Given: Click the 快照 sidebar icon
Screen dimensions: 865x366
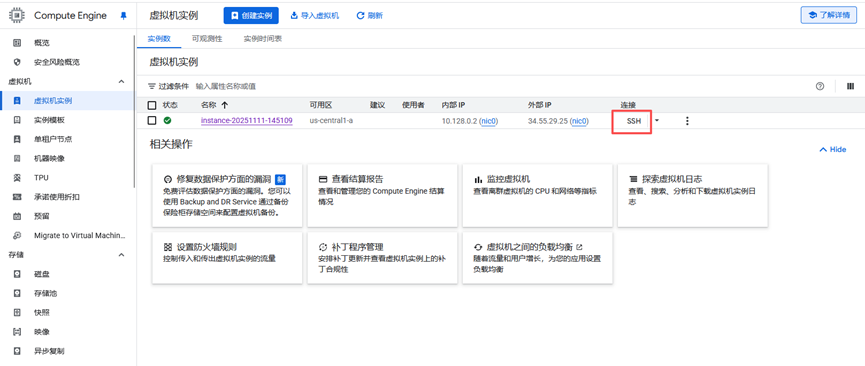Looking at the screenshot, I should coord(17,312).
